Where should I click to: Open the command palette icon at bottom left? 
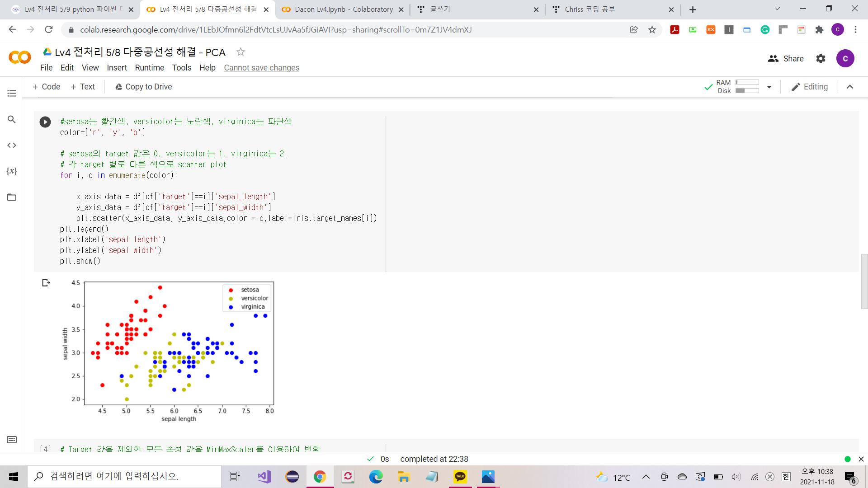coord(12,440)
